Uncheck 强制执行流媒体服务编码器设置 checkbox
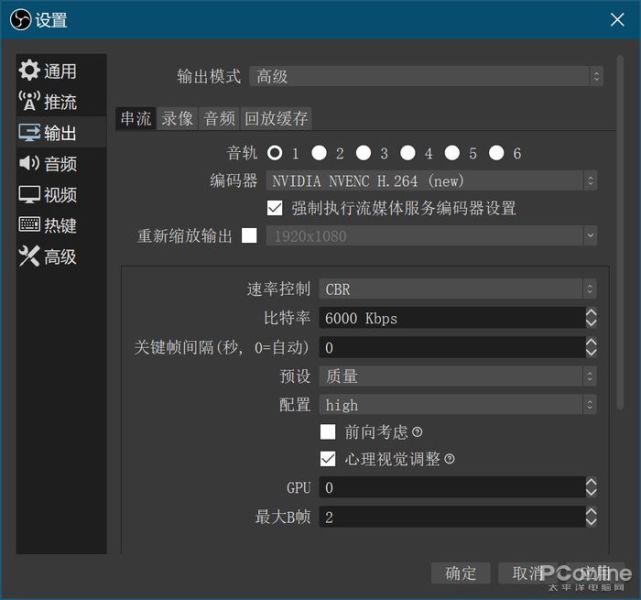Screen dimensions: 641x600 [x=275, y=208]
